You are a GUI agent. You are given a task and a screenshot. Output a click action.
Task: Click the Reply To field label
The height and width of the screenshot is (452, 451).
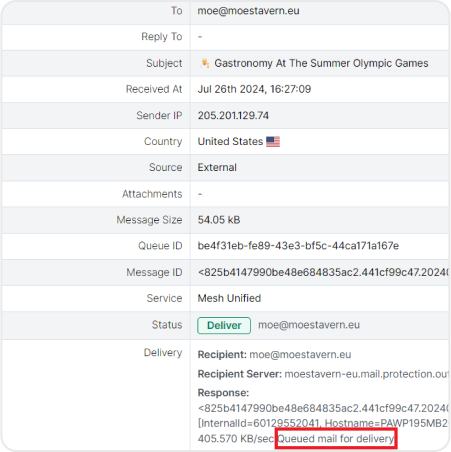162,37
